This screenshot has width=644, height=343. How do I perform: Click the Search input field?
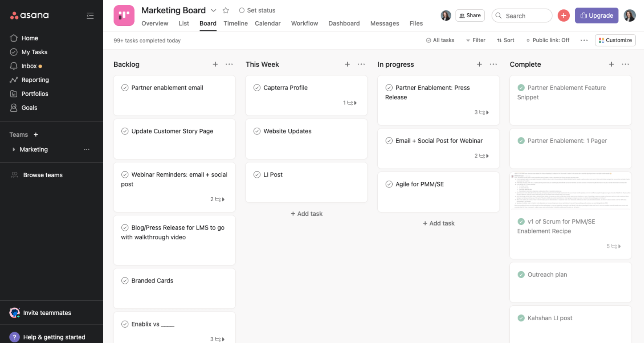522,16
